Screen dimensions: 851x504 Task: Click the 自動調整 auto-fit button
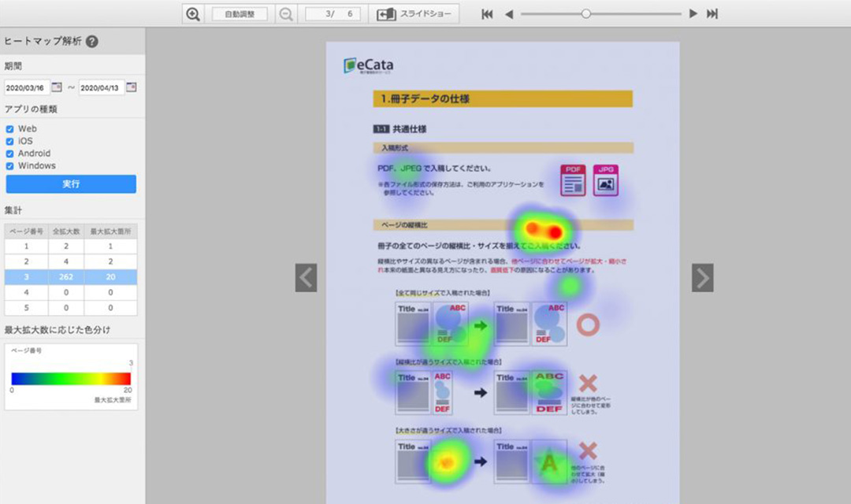(240, 14)
